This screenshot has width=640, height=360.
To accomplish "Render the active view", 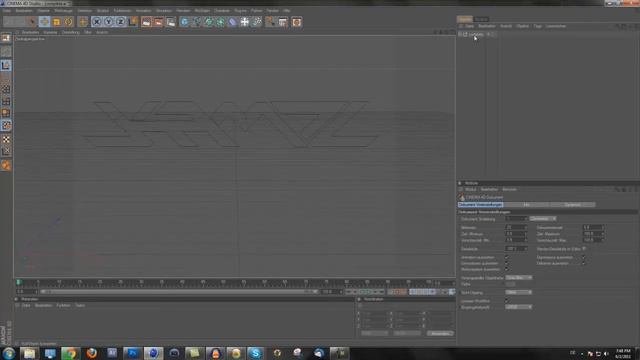I will (x=146, y=22).
